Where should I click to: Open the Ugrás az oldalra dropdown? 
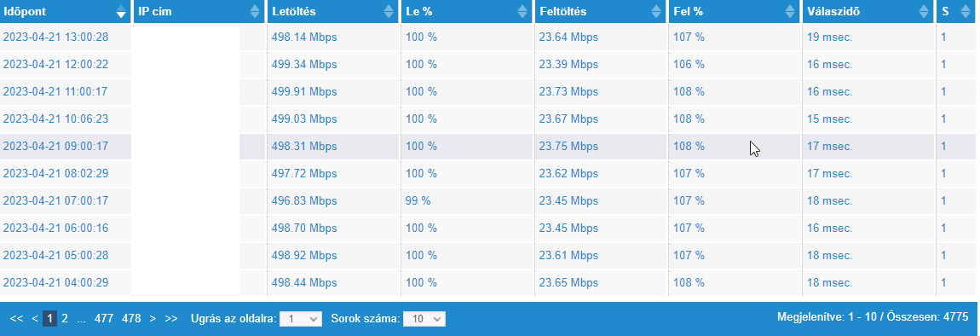(301, 318)
